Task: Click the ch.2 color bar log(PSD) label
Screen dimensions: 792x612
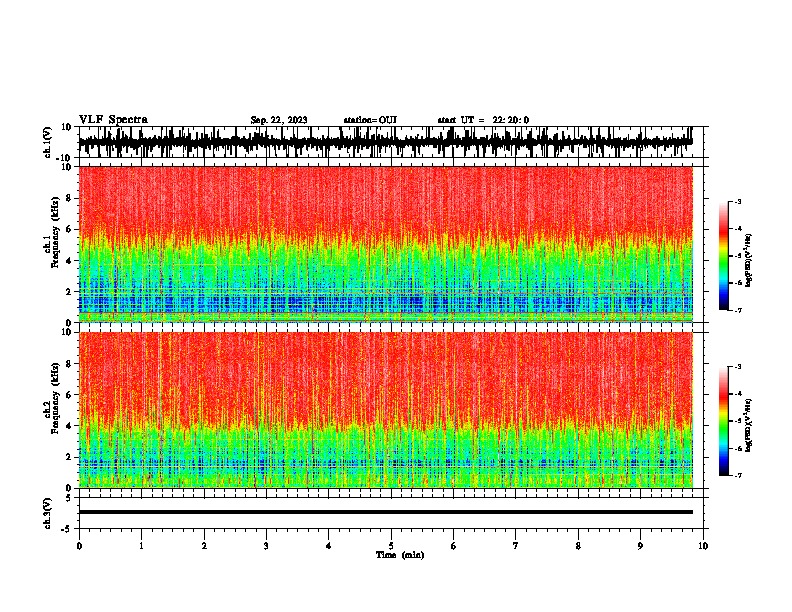Action: (748, 425)
